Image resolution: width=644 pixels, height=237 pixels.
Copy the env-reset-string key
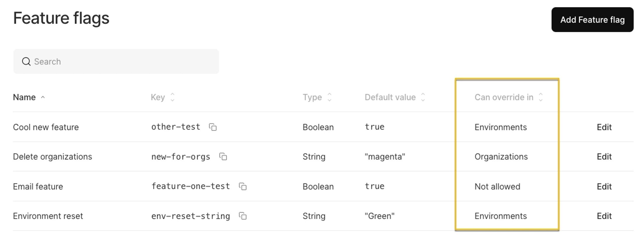(x=243, y=216)
